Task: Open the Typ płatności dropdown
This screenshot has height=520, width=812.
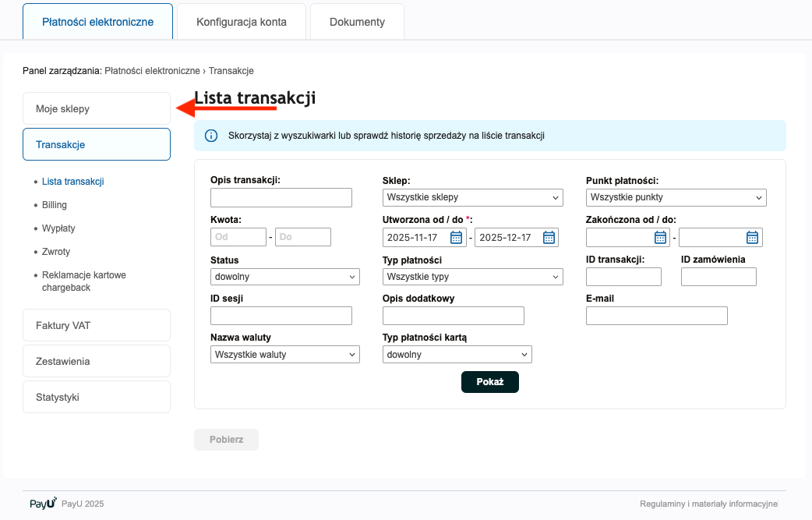Action: coord(472,277)
